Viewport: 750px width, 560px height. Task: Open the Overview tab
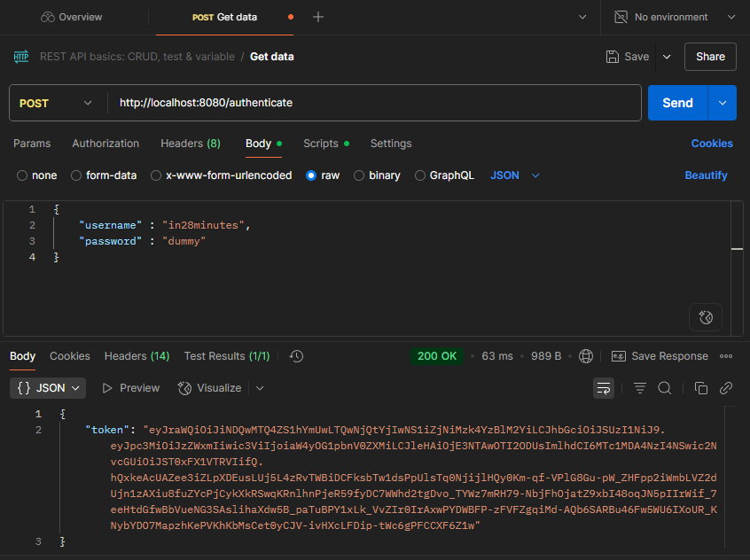[71, 17]
